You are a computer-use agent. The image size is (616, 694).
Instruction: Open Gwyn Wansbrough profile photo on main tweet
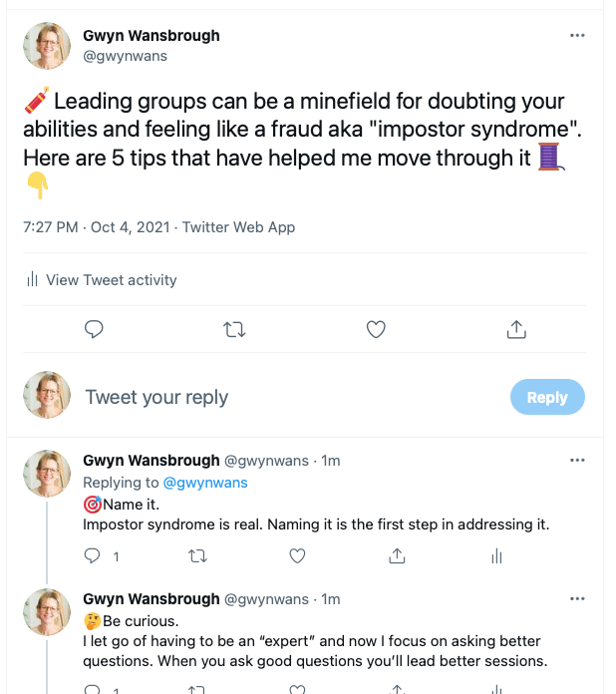[x=47, y=46]
